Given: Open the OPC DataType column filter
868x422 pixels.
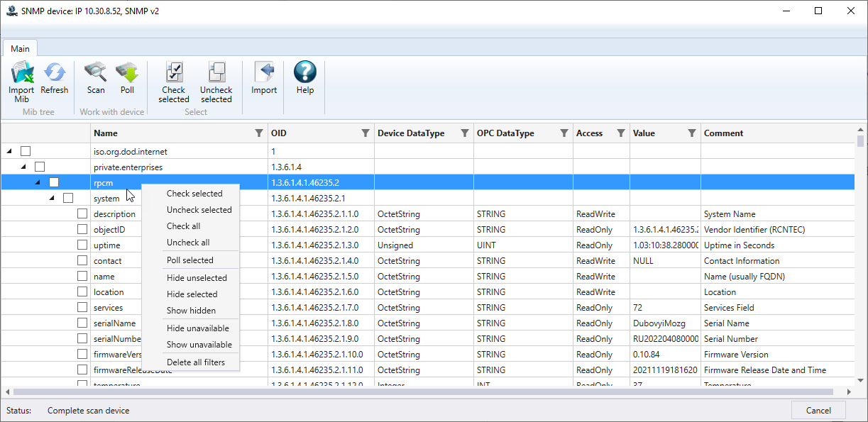Looking at the screenshot, I should [x=564, y=133].
